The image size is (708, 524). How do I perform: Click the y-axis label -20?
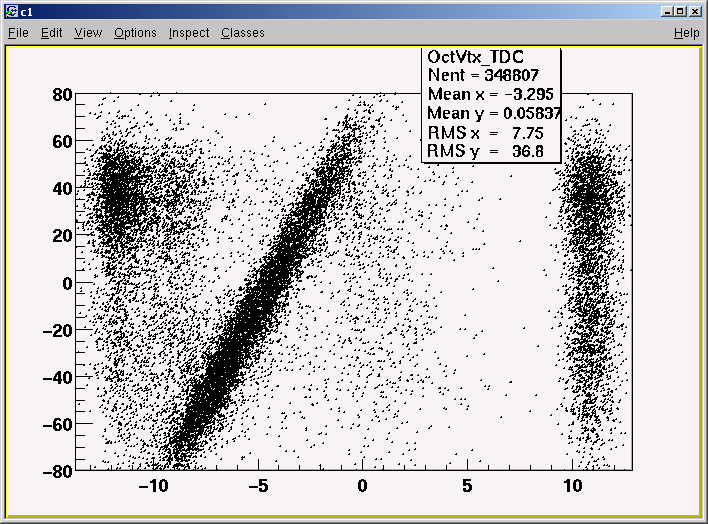click(57, 331)
